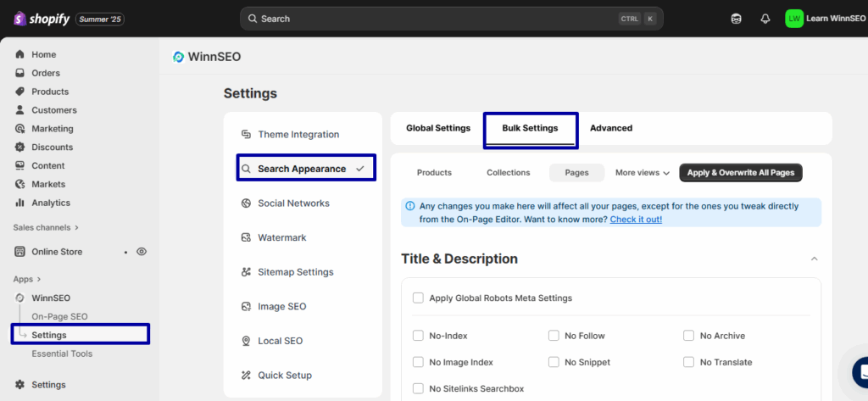The width and height of the screenshot is (868, 401).
Task: Click the Marketing target icon
Action: pyautogui.click(x=20, y=129)
